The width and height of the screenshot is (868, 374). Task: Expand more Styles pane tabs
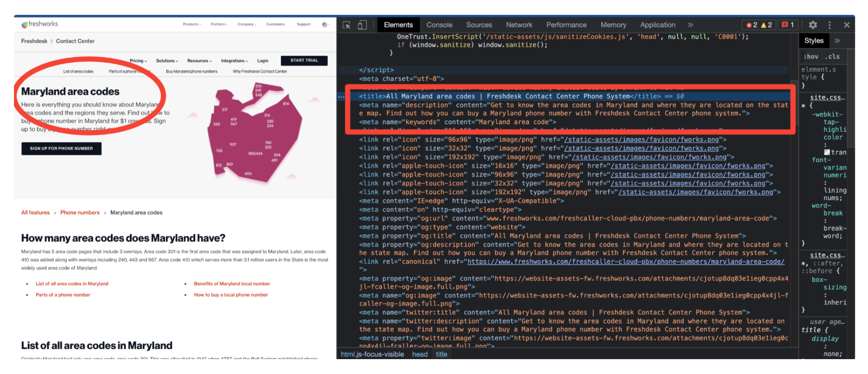tap(837, 41)
